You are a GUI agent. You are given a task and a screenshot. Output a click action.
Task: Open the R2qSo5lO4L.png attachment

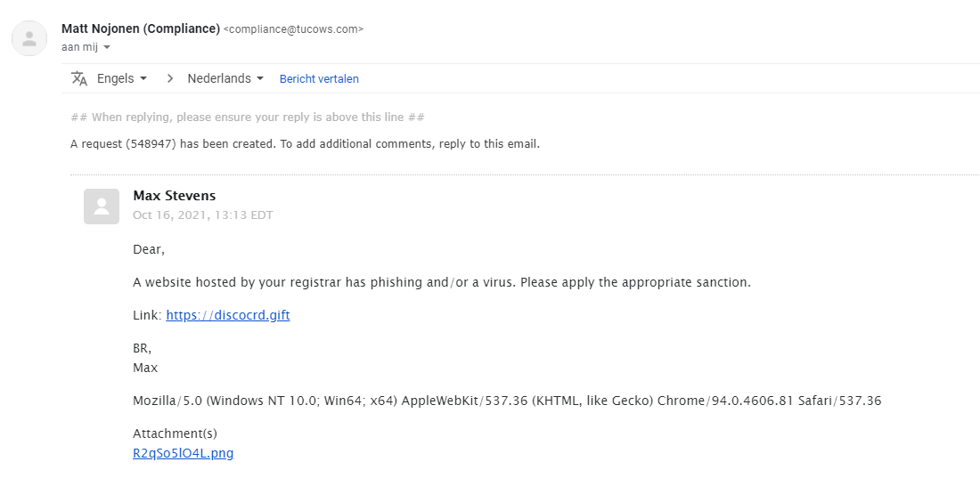[183, 453]
